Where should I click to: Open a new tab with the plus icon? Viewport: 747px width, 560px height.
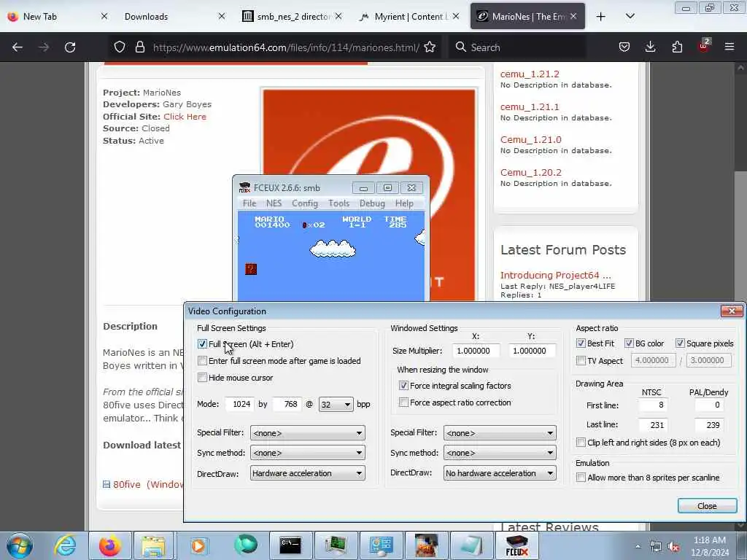click(601, 17)
